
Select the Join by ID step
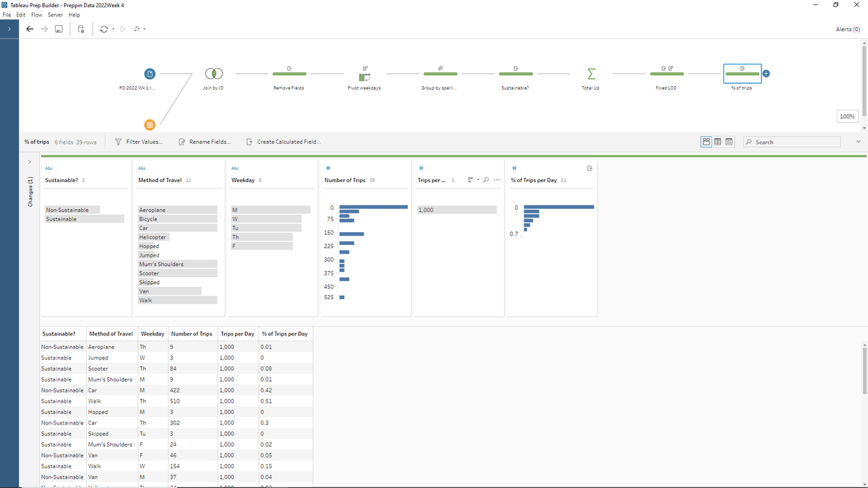pyautogui.click(x=213, y=74)
